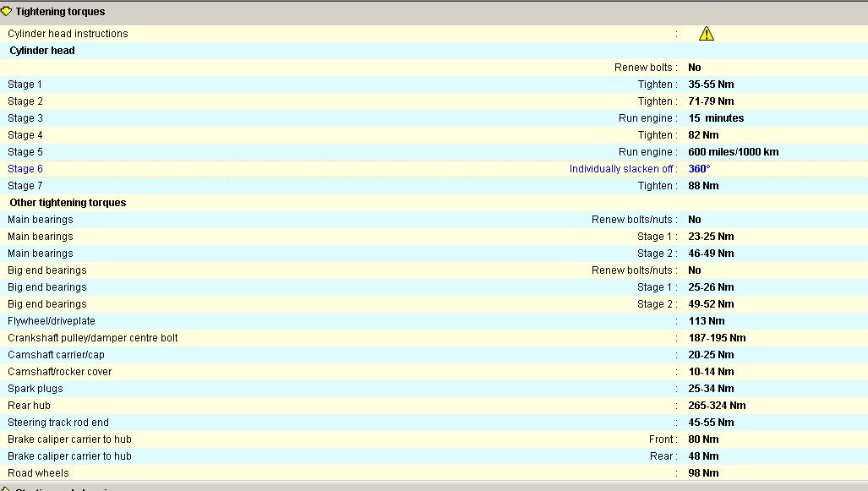This screenshot has width=868, height=491.
Task: Click the 265-324 Nm rear hub value
Action: pyautogui.click(x=717, y=406)
